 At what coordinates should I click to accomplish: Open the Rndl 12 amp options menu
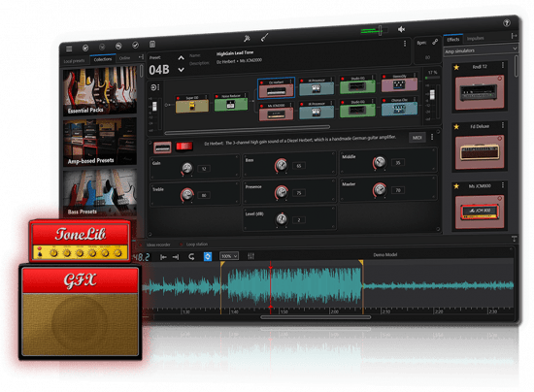point(503,65)
